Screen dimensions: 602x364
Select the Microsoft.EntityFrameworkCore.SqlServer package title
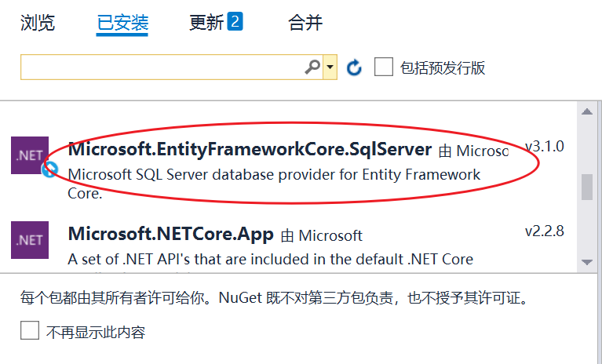point(250,149)
